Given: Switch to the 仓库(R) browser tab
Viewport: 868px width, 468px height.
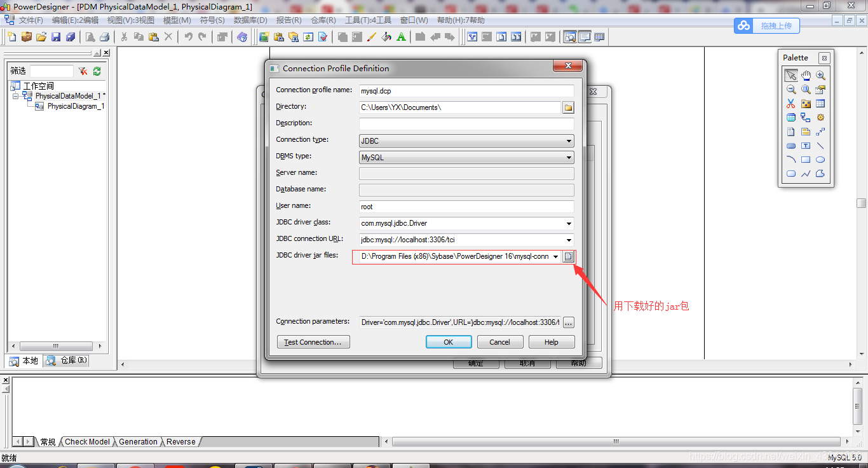Looking at the screenshot, I should (x=67, y=361).
